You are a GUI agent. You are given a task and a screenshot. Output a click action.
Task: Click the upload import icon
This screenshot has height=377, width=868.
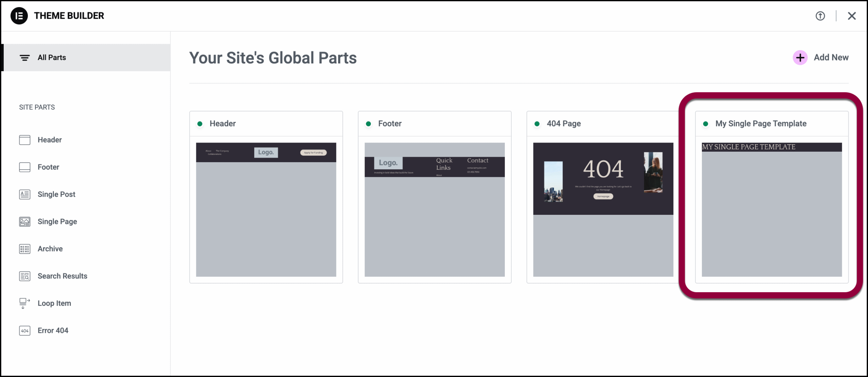point(820,16)
